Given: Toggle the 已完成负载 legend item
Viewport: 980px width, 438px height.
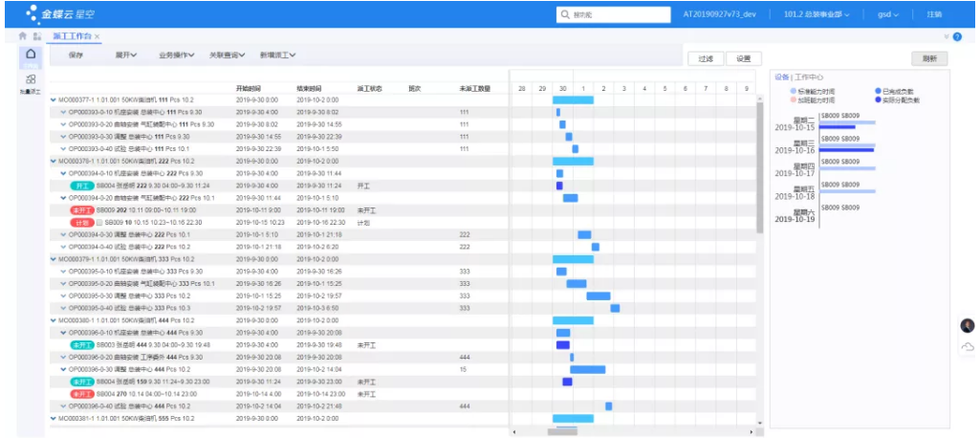Looking at the screenshot, I should 894,91.
